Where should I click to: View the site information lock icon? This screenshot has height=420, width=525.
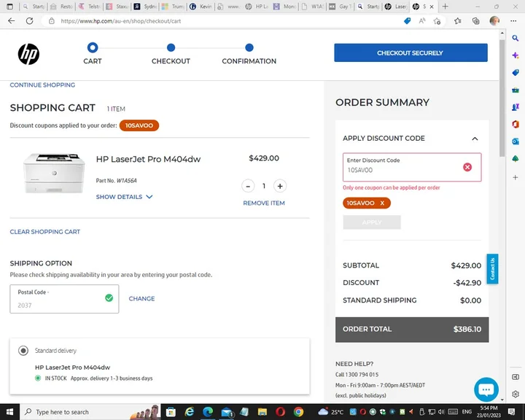click(52, 20)
